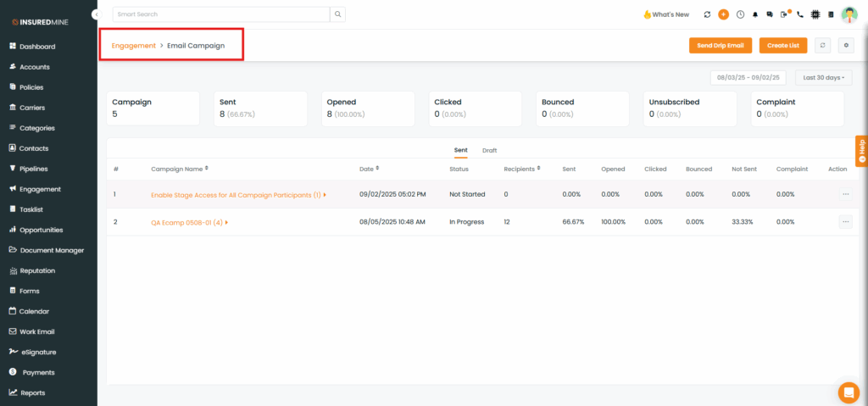
Task: Click the sync icon in top bar
Action: coord(707,14)
